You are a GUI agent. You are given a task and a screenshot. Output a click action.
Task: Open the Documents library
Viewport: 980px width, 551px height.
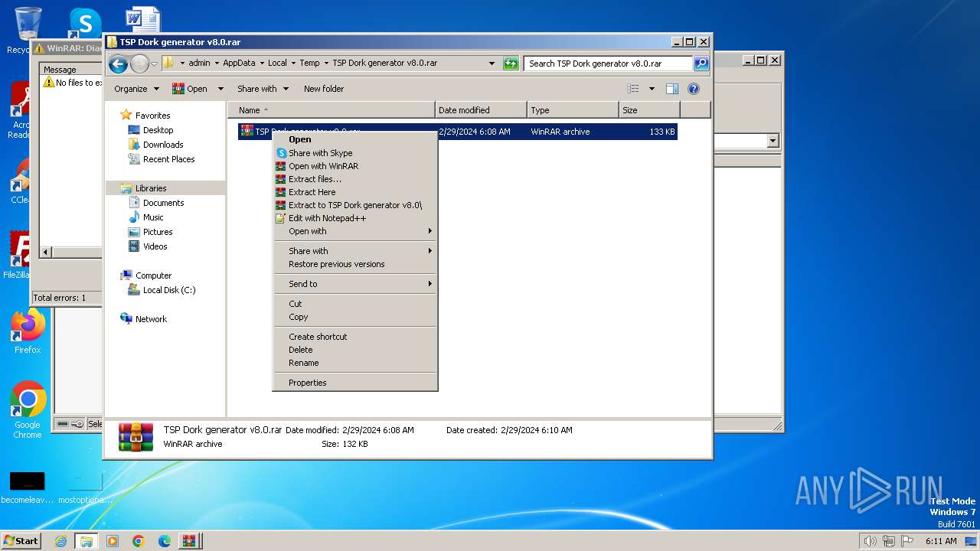pyautogui.click(x=163, y=203)
